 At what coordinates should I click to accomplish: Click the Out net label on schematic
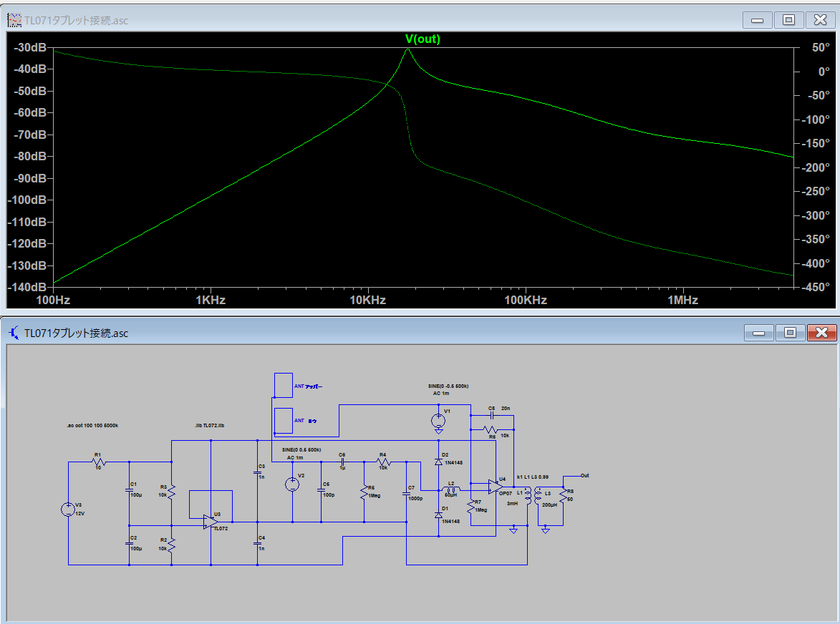(x=584, y=475)
